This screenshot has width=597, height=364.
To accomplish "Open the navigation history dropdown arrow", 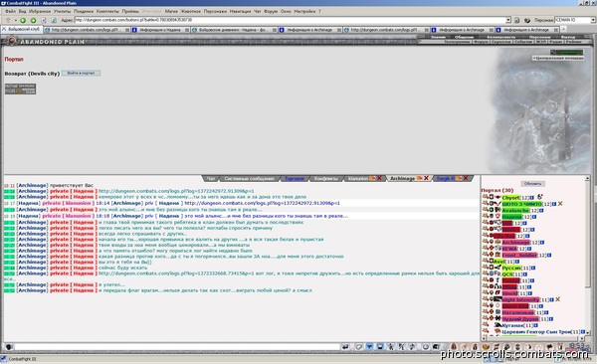I will [x=16, y=20].
